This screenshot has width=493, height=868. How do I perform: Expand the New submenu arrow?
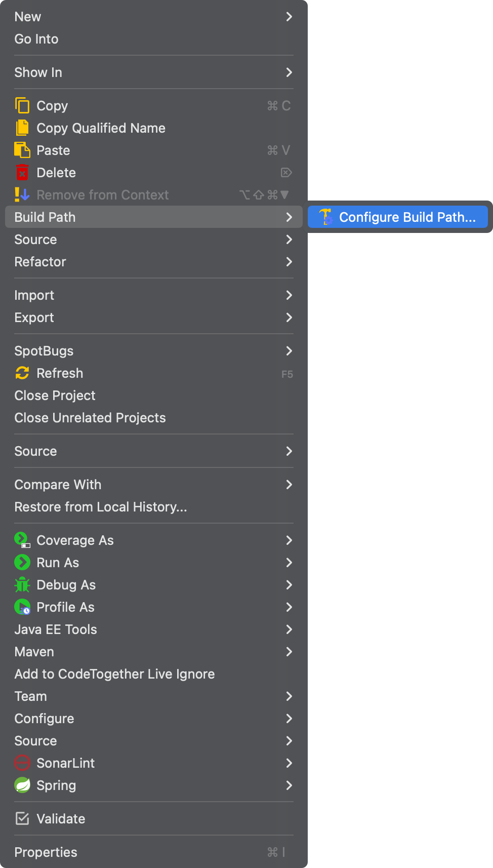pyautogui.click(x=289, y=17)
